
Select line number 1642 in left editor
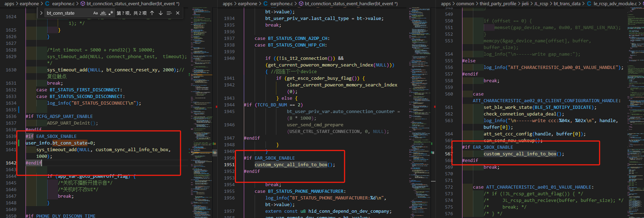(x=11, y=163)
